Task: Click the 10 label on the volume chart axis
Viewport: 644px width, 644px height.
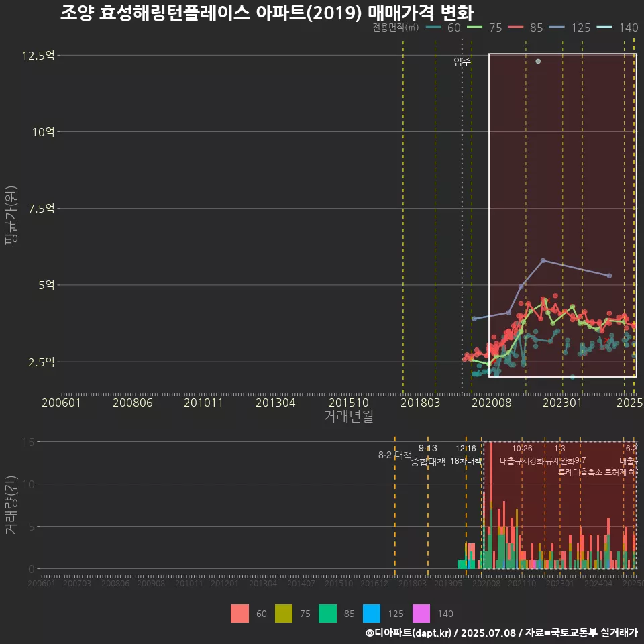Action: tap(29, 484)
